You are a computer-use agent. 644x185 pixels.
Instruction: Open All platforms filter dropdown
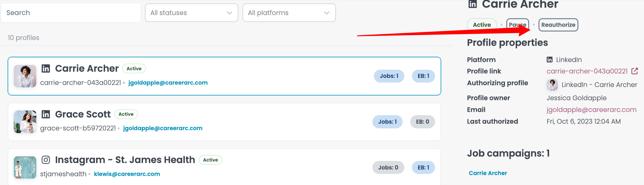[289, 13]
